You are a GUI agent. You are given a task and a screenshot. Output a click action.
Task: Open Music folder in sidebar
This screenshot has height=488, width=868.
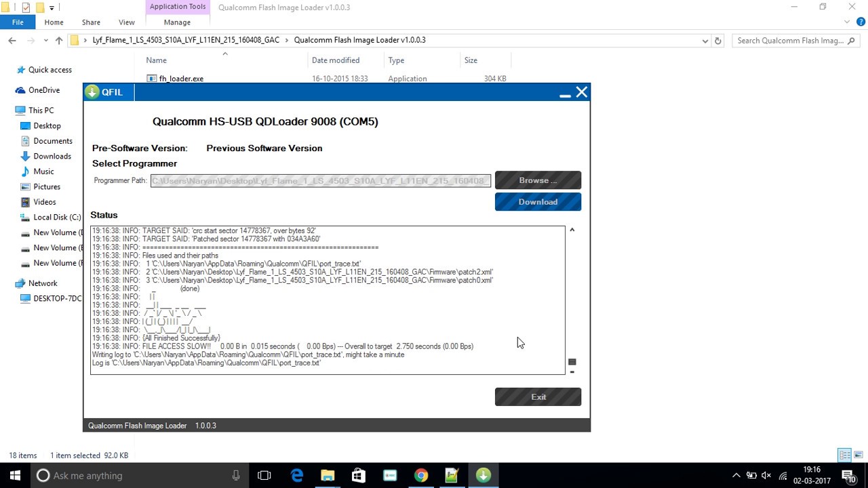[43, 171]
